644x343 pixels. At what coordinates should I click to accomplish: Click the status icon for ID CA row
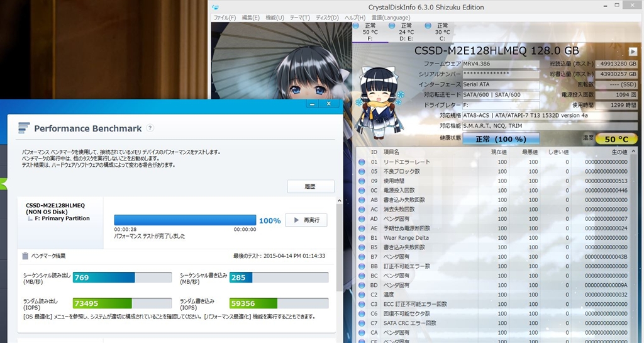point(362,333)
